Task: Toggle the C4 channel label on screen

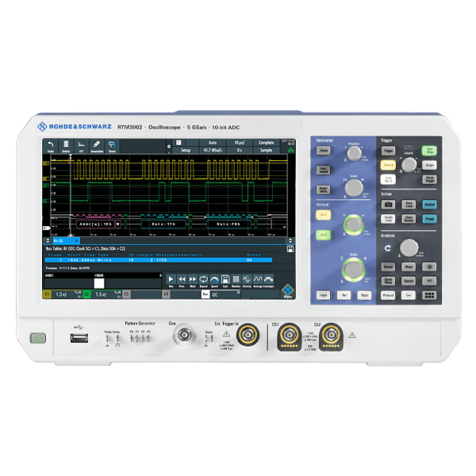Action: pyautogui.click(x=166, y=294)
